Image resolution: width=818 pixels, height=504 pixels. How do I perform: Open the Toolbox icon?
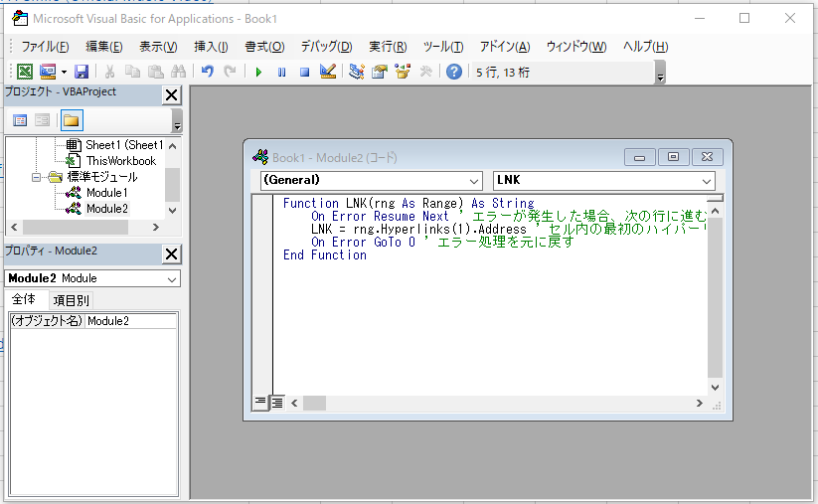[x=425, y=72]
